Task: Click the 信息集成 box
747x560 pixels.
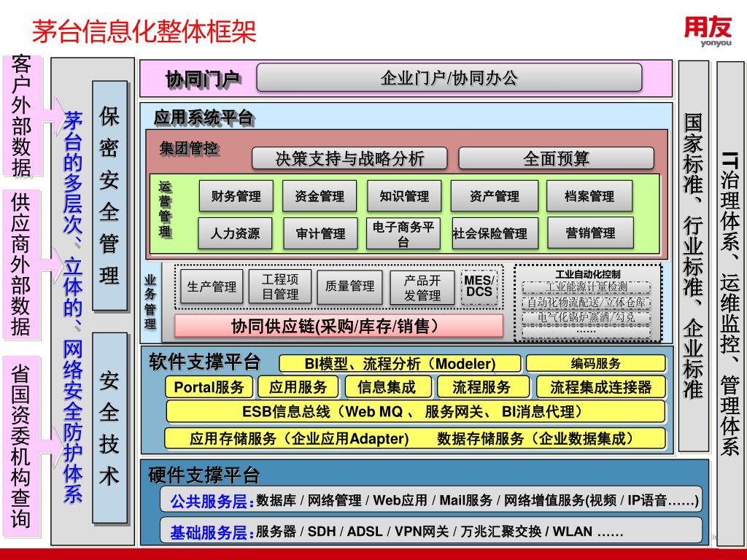Action: pos(388,386)
